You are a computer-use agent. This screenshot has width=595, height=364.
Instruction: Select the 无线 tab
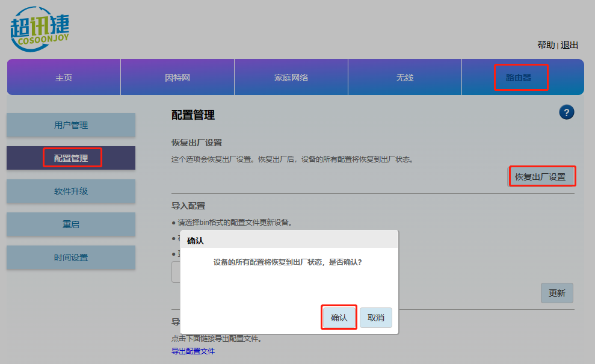click(x=405, y=78)
